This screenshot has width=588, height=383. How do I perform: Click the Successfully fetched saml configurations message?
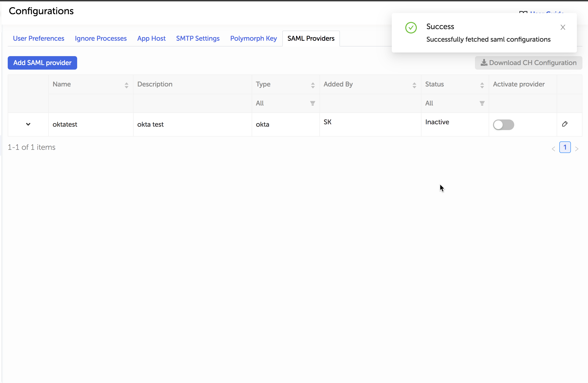click(488, 39)
